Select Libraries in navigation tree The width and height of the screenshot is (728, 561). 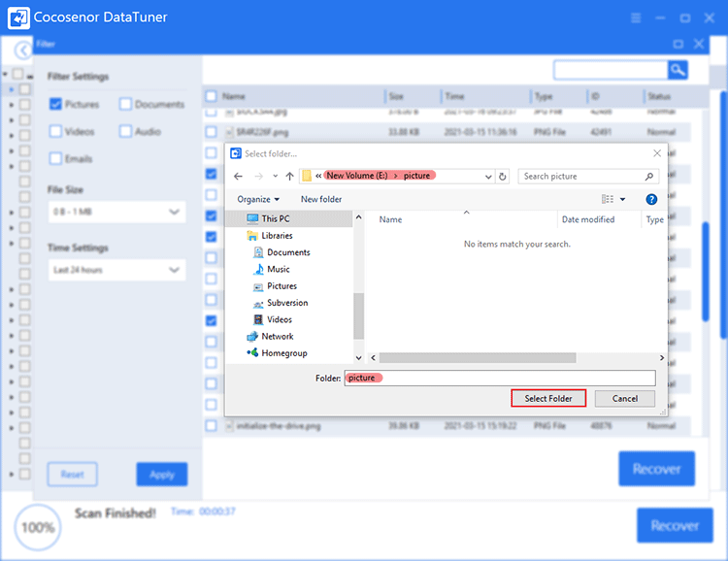point(277,236)
